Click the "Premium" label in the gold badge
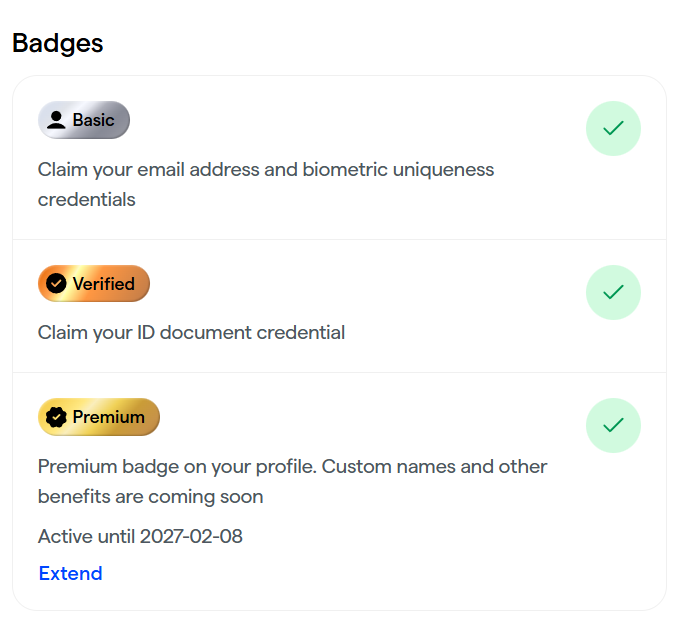 [108, 417]
